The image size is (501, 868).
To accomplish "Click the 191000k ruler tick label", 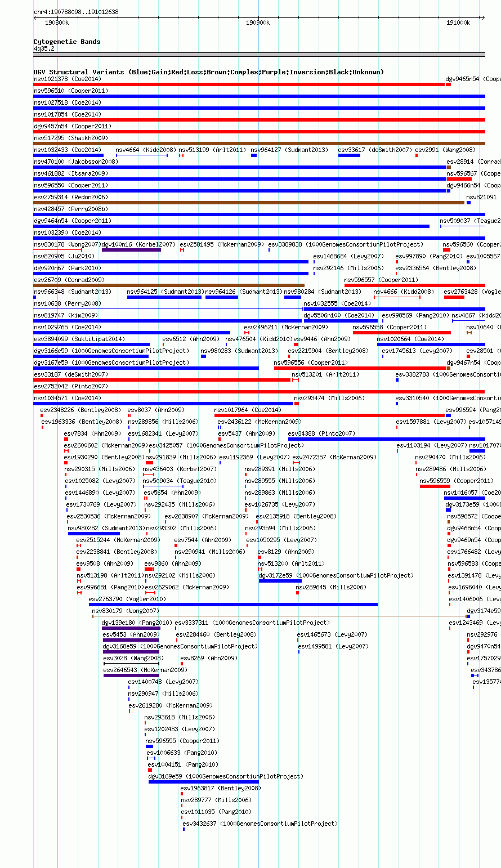I will pos(458,23).
